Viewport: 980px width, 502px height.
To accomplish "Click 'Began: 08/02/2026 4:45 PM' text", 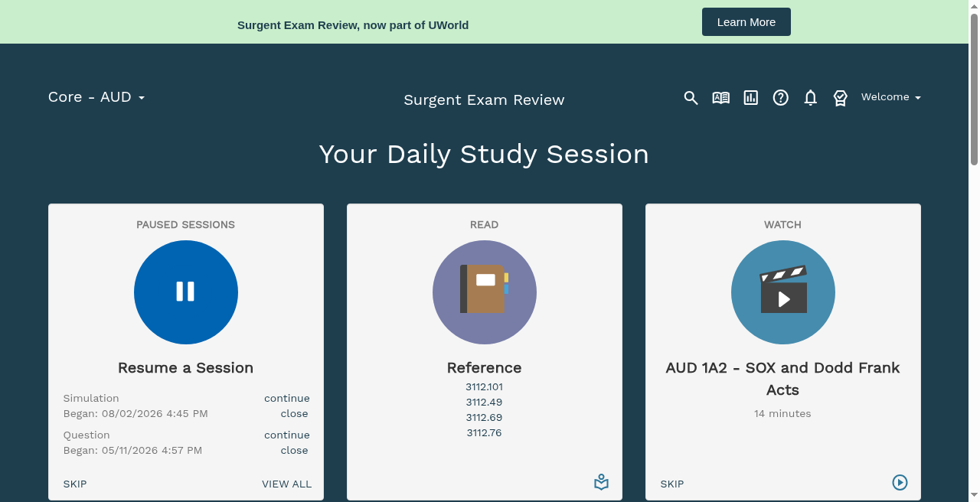I will (136, 414).
